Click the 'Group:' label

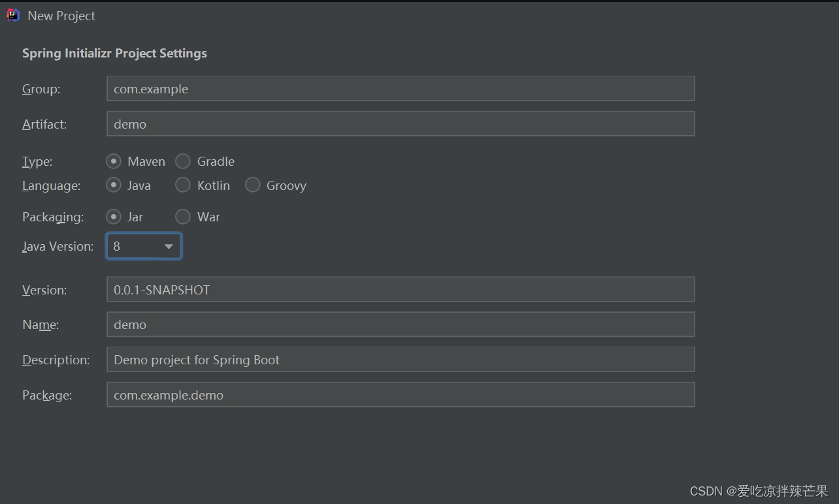coord(41,89)
